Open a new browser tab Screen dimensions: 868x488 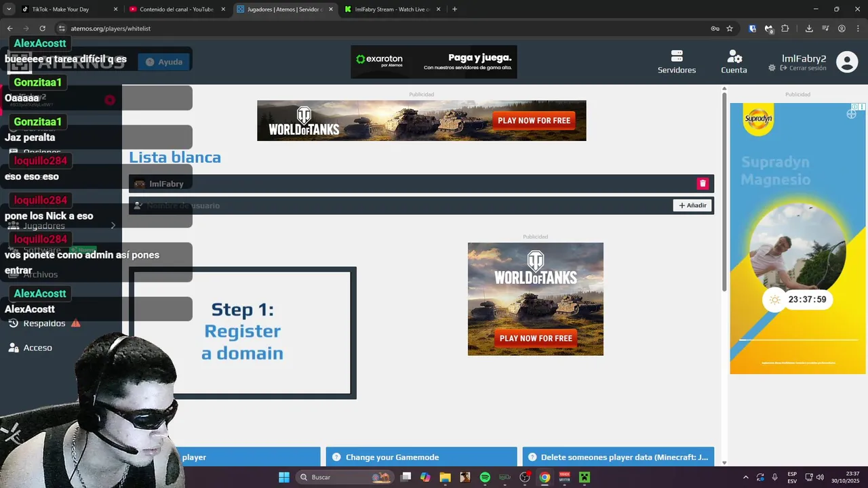[454, 9]
